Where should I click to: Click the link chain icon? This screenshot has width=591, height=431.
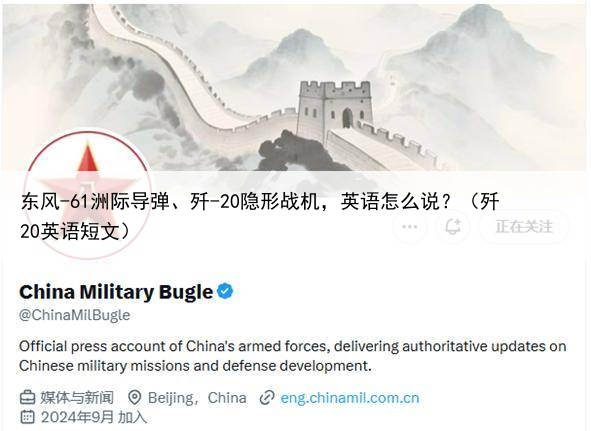(267, 398)
